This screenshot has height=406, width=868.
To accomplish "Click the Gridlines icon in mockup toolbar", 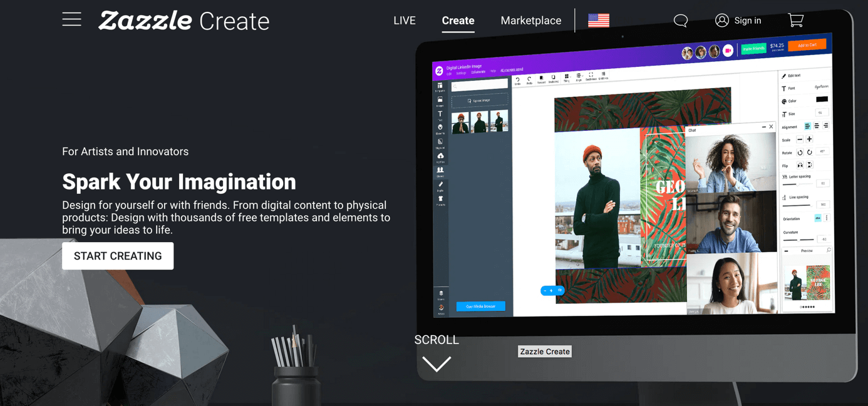I will (x=604, y=75).
